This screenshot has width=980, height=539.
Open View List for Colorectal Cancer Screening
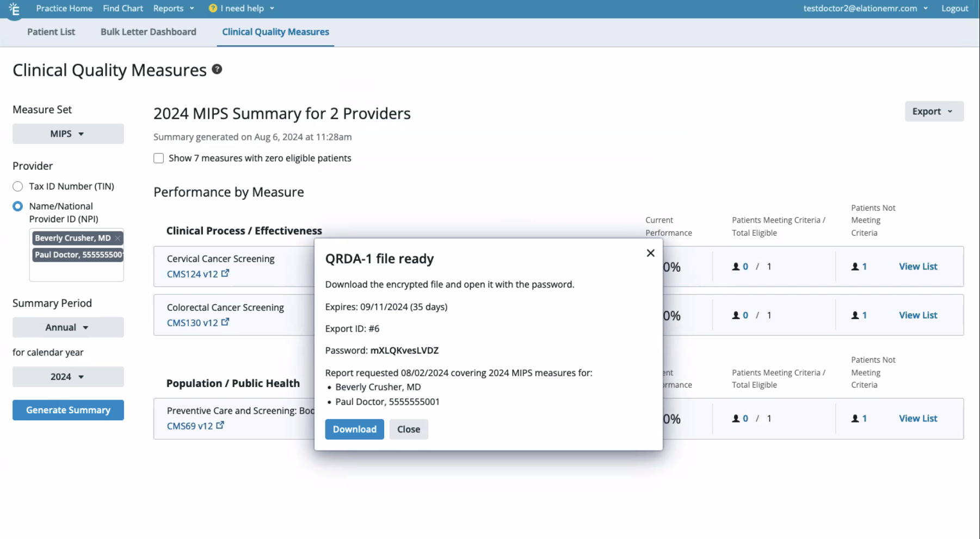click(918, 315)
